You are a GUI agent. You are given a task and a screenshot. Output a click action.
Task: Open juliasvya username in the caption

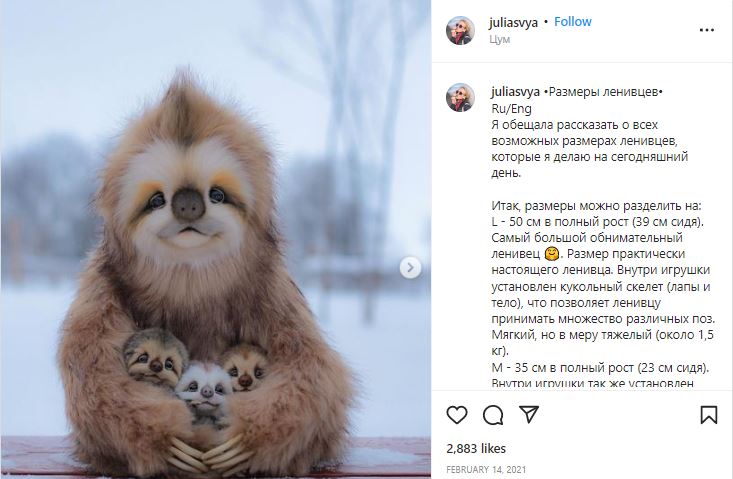pos(516,92)
